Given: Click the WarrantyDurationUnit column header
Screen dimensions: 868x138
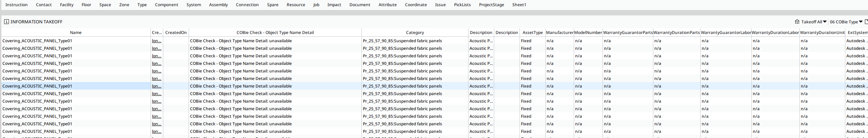Looking at the screenshot, I should [822, 33].
